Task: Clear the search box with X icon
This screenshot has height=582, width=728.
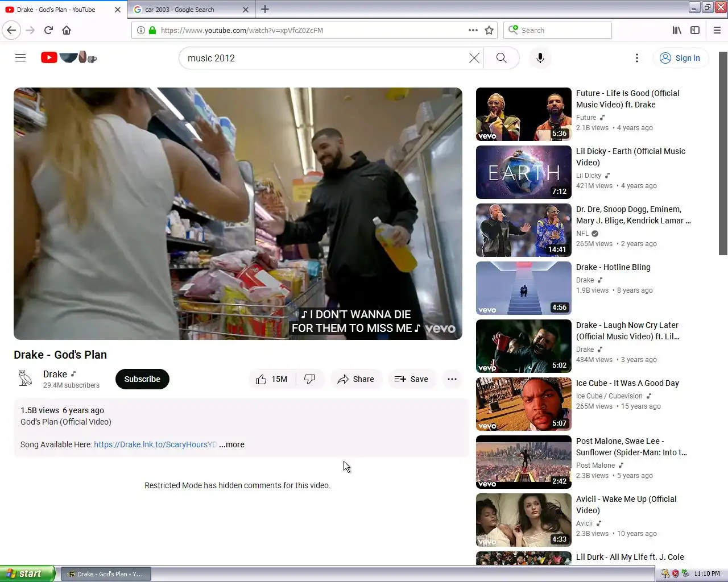Action: click(x=474, y=58)
